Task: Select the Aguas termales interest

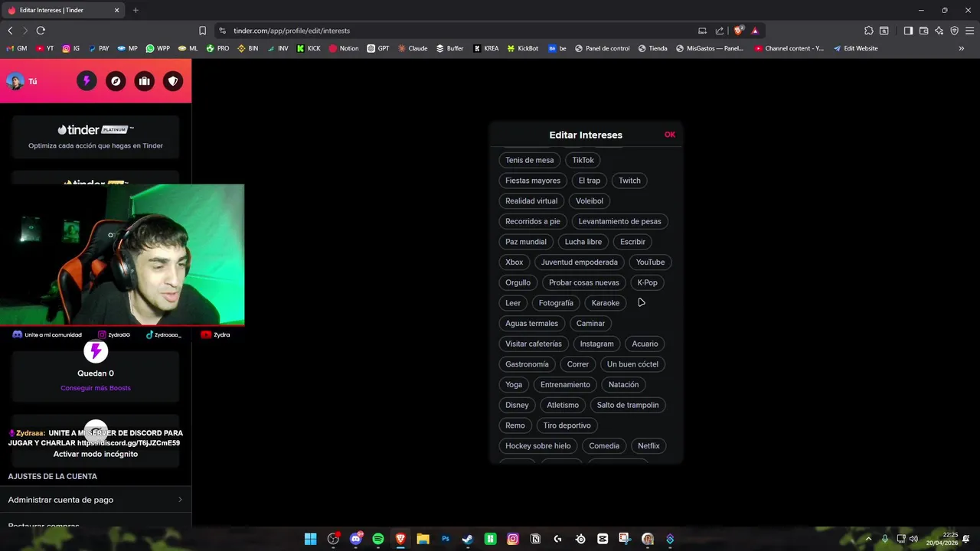Action: 531,323
